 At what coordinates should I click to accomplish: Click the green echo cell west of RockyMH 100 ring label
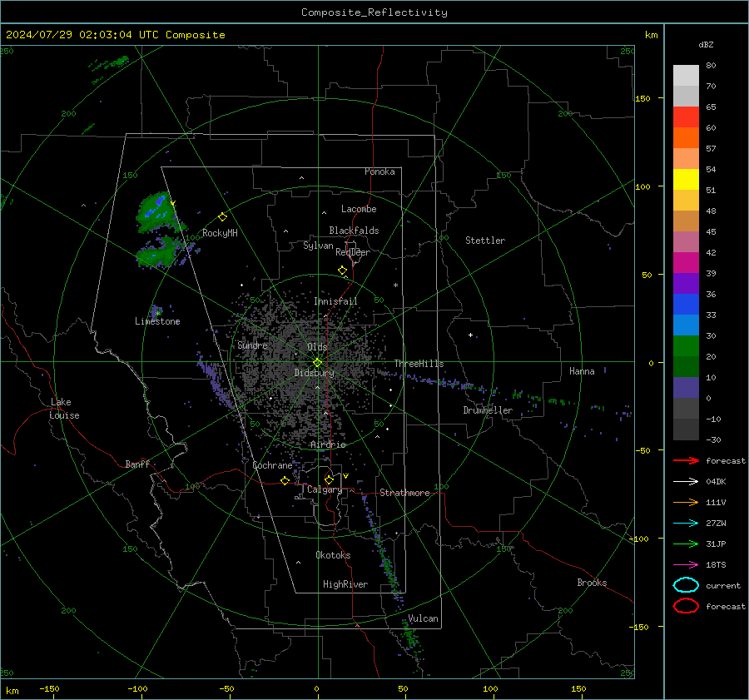click(x=157, y=252)
